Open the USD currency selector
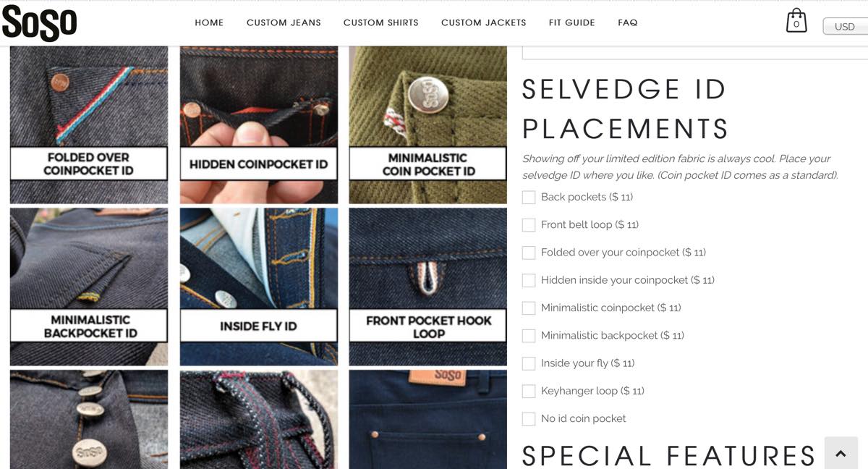Screen dimensions: 868x469 click(x=845, y=27)
